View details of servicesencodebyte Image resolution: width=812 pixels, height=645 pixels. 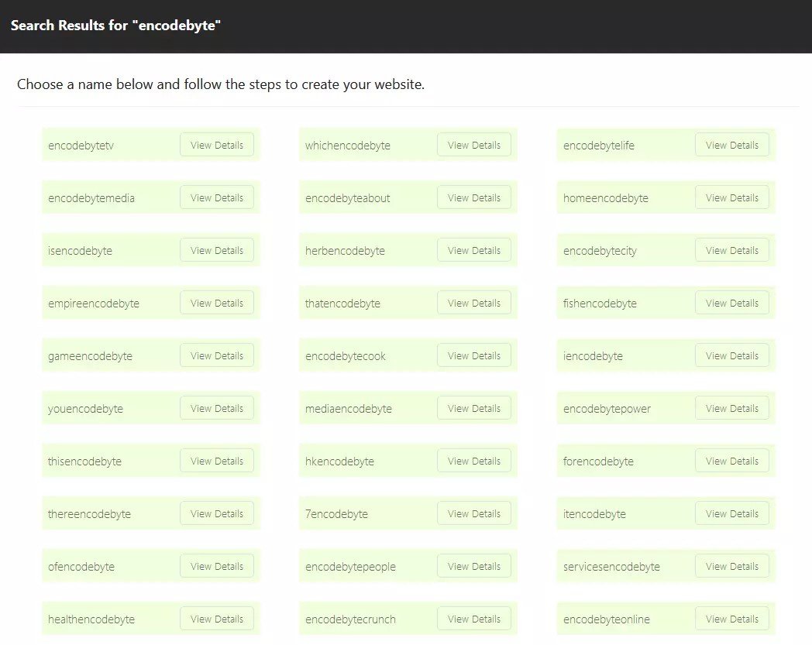pos(731,566)
